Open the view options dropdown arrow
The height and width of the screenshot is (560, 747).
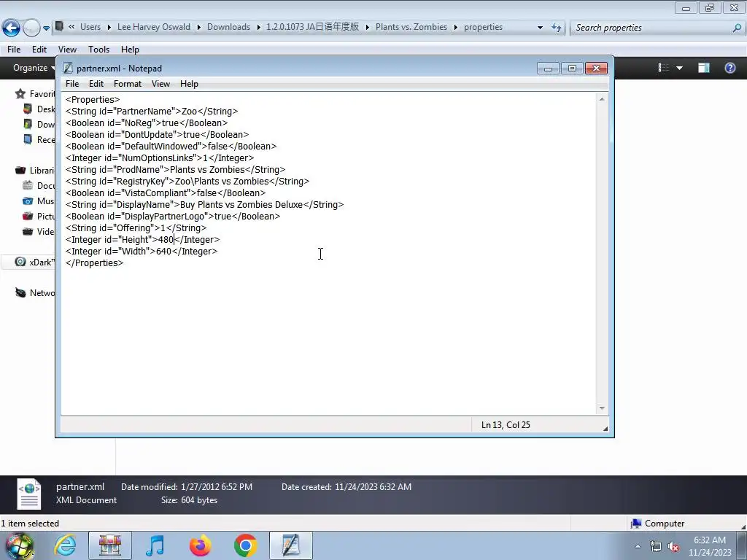pyautogui.click(x=679, y=68)
